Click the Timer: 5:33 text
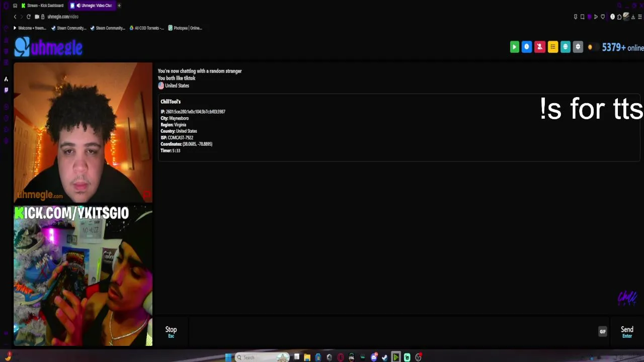 [170, 151]
